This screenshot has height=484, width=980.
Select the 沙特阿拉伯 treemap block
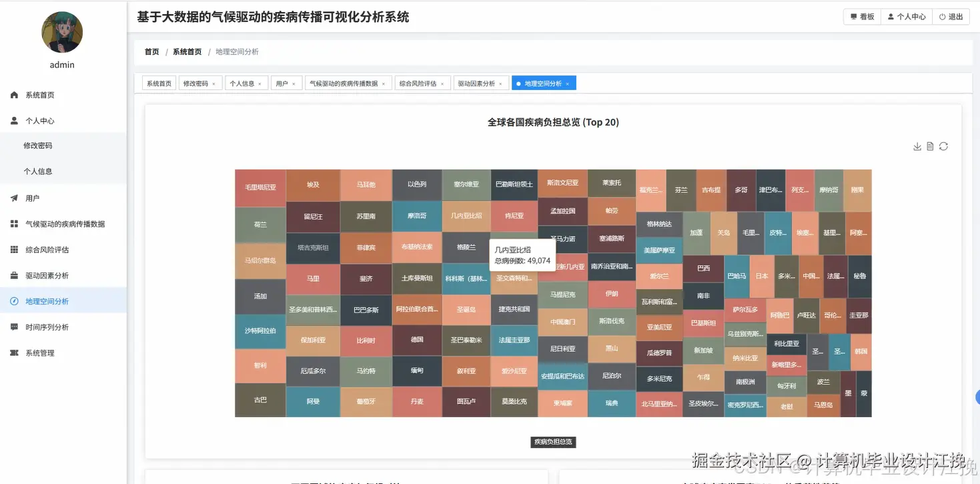point(260,331)
